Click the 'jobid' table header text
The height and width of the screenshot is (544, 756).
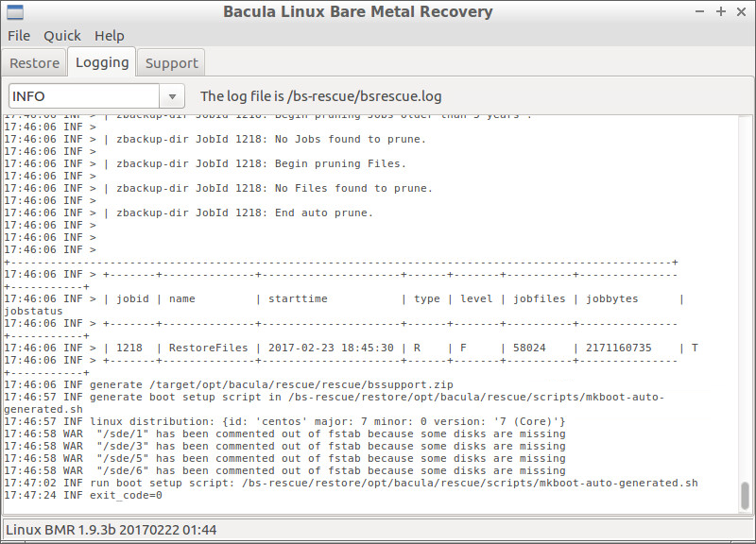tap(132, 298)
